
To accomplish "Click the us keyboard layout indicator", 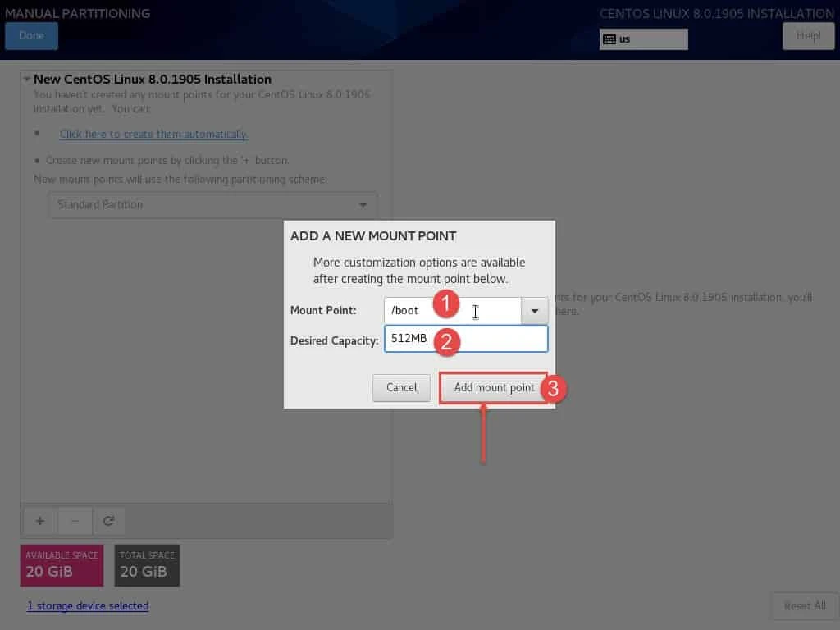I will pyautogui.click(x=643, y=39).
